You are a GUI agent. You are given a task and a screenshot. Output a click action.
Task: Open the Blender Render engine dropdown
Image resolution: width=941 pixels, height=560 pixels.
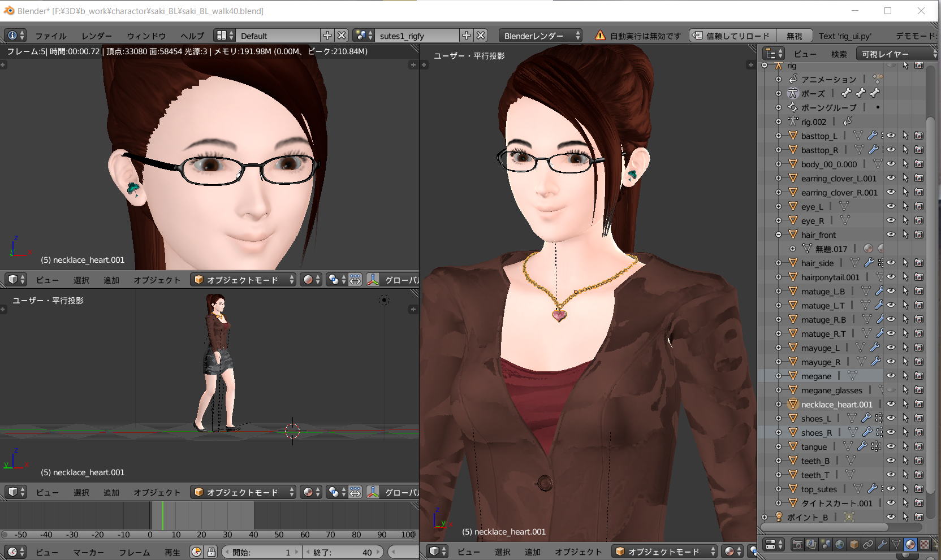(541, 36)
